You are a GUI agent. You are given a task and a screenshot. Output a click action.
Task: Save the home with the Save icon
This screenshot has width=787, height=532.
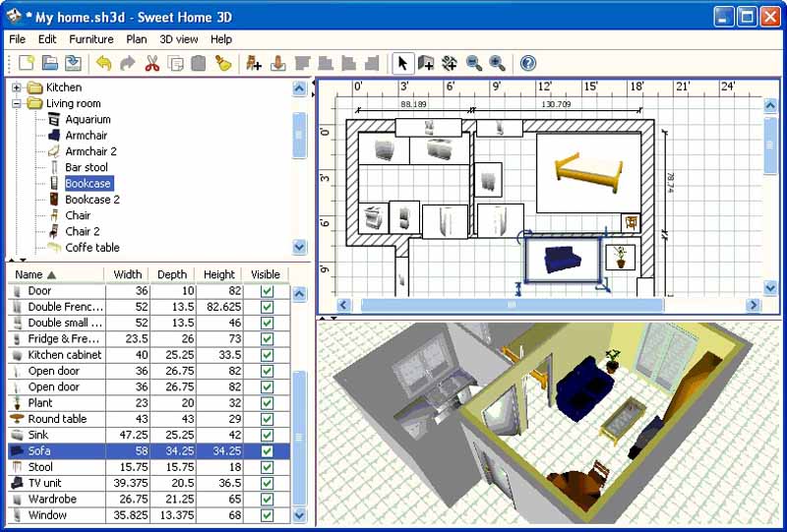pyautogui.click(x=73, y=63)
